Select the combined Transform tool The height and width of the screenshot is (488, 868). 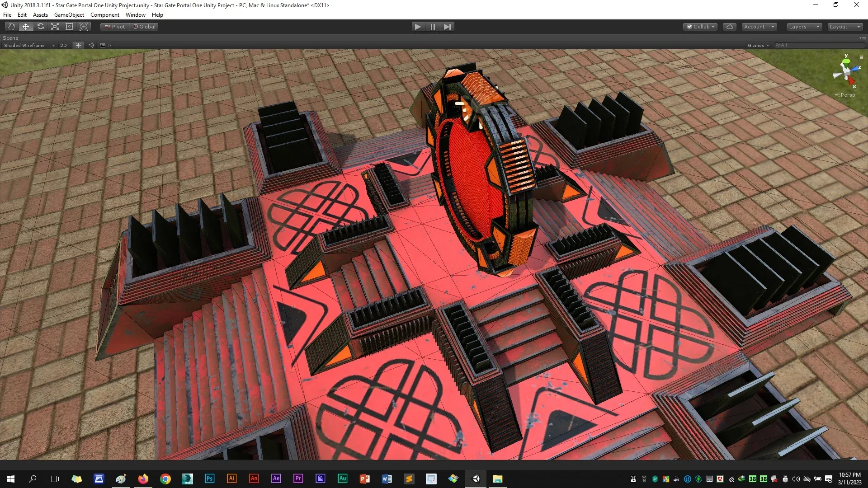pyautogui.click(x=84, y=27)
